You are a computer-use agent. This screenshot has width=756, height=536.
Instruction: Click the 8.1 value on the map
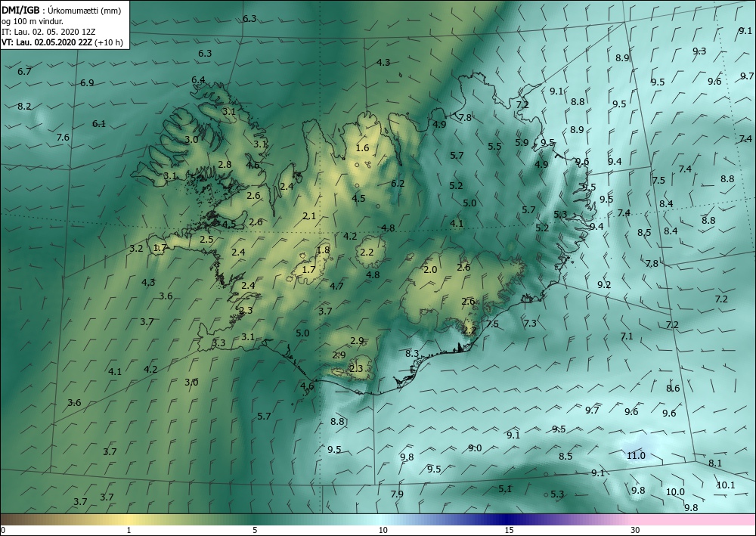click(715, 463)
